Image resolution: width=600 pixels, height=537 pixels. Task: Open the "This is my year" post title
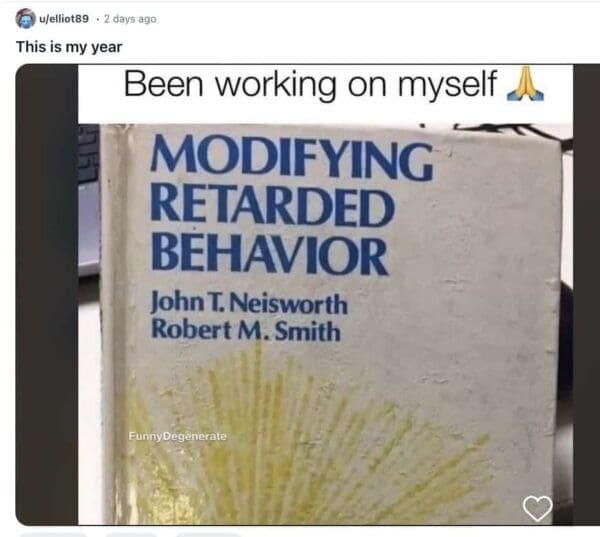69,47
